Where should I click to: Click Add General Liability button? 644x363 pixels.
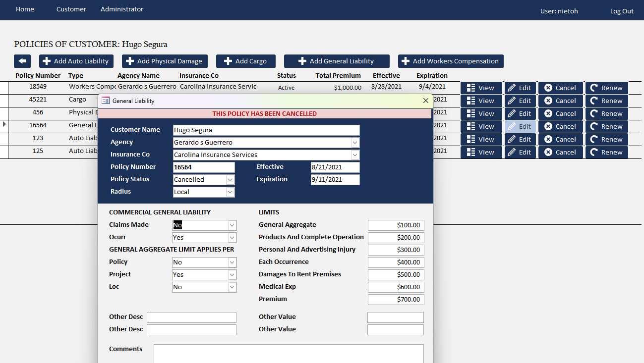coord(337,61)
